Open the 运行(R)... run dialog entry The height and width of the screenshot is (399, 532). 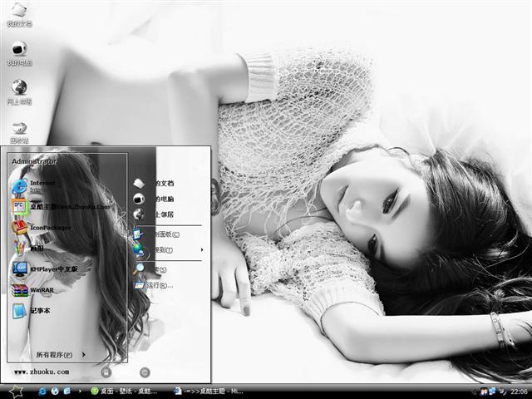tap(153, 285)
